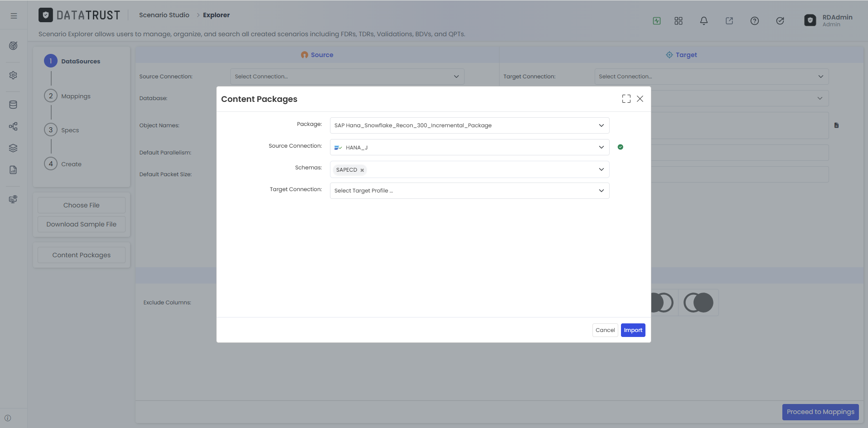Go to step 2 Mappings
This screenshot has width=868, height=428.
pyautogui.click(x=68, y=96)
